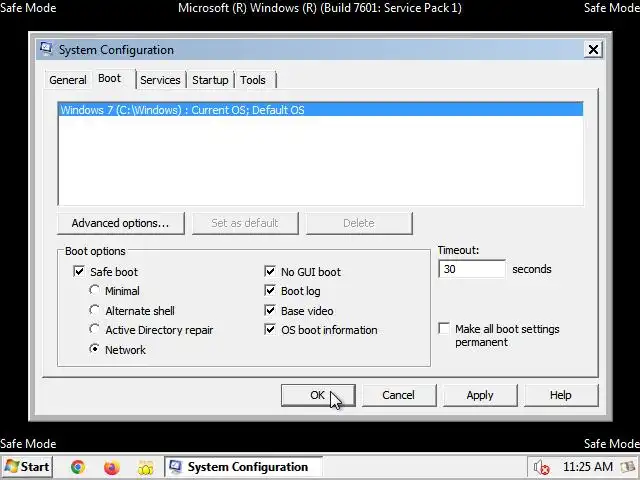This screenshot has height=480, width=640.
Task: Open Help for System Configuration
Action: [561, 395]
